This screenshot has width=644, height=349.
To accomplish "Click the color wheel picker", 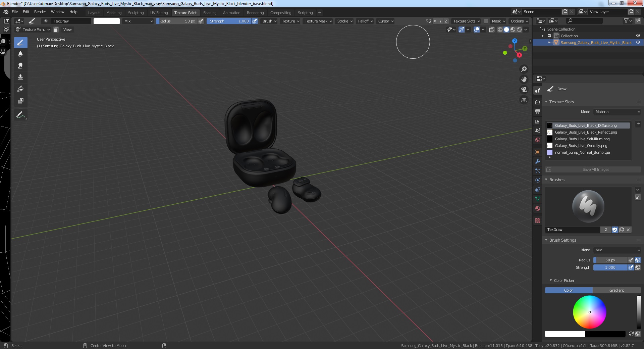I will 589,312.
